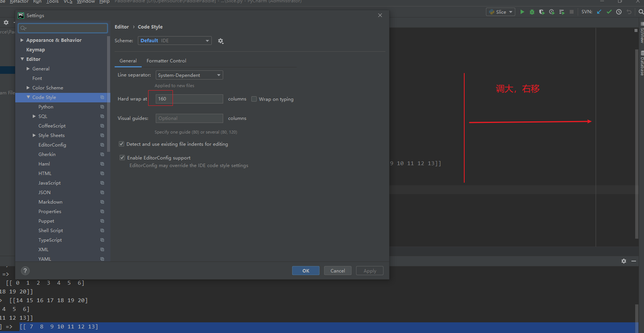Click the copy icon beside JSON row
The image size is (644, 333).
click(x=102, y=193)
